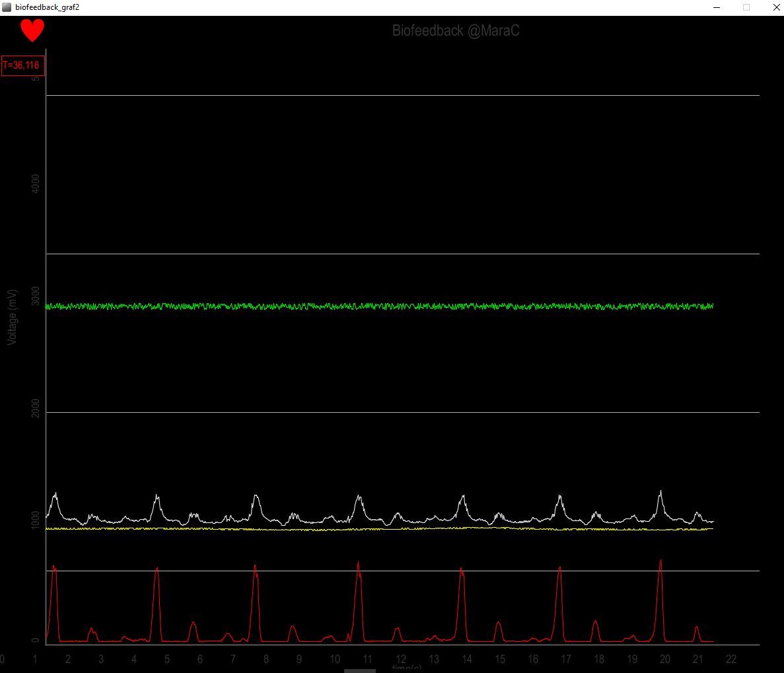Click time axis tick label 8
Image resolution: width=784 pixels, height=673 pixels.
[x=266, y=659]
